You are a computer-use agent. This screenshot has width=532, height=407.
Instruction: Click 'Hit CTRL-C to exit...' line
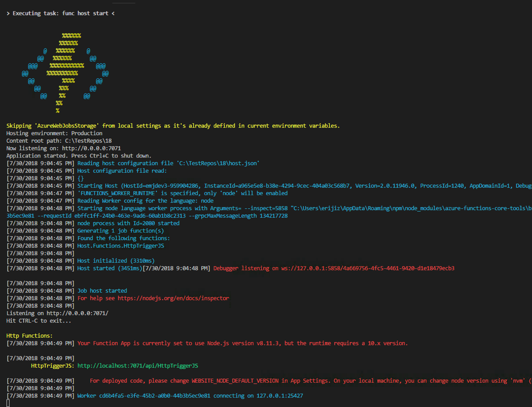click(39, 321)
